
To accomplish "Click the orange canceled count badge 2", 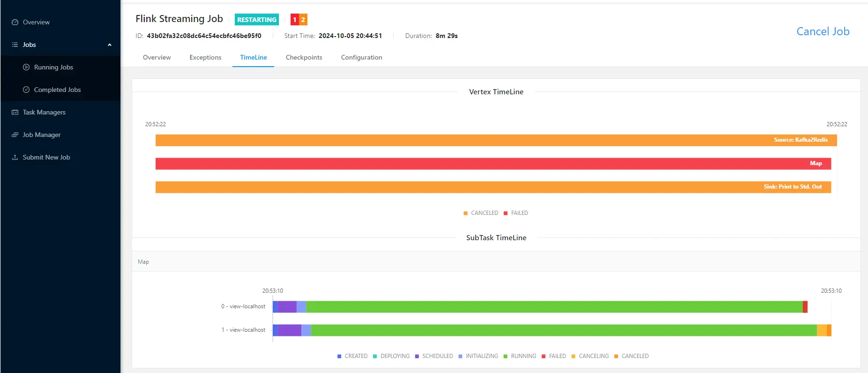I will [x=303, y=19].
